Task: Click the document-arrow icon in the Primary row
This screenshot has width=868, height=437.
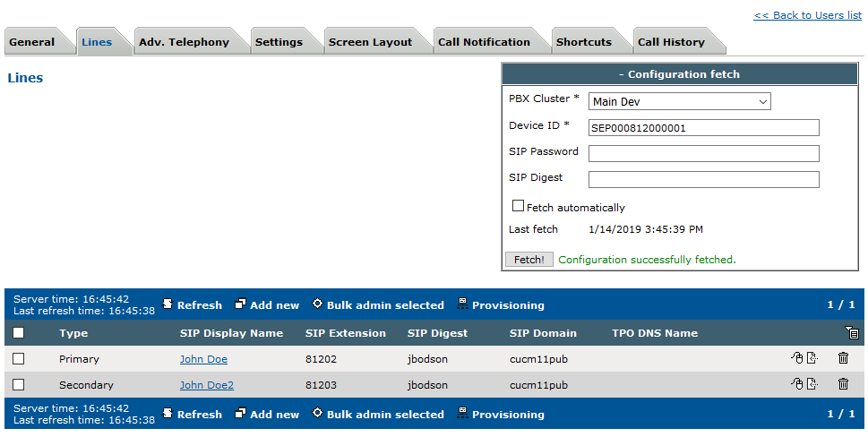Action: pyautogui.click(x=812, y=358)
